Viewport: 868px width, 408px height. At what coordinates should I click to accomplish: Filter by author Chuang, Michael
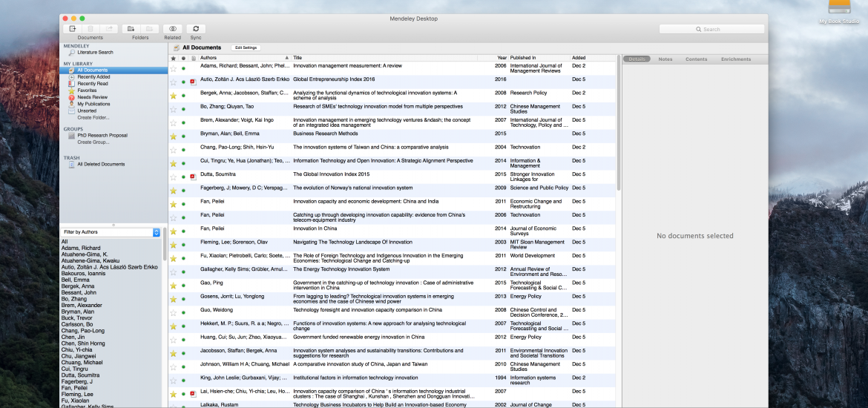tap(82, 363)
